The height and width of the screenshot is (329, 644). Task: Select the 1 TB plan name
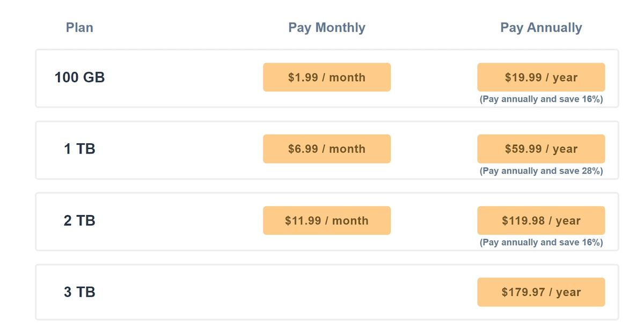point(79,149)
